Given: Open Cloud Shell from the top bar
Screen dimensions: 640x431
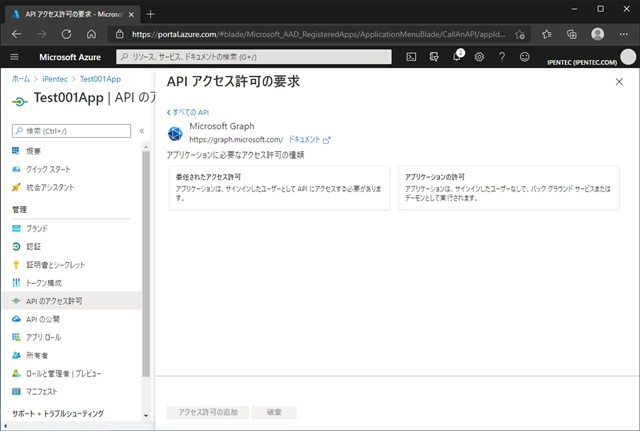Looking at the screenshot, I should click(411, 57).
